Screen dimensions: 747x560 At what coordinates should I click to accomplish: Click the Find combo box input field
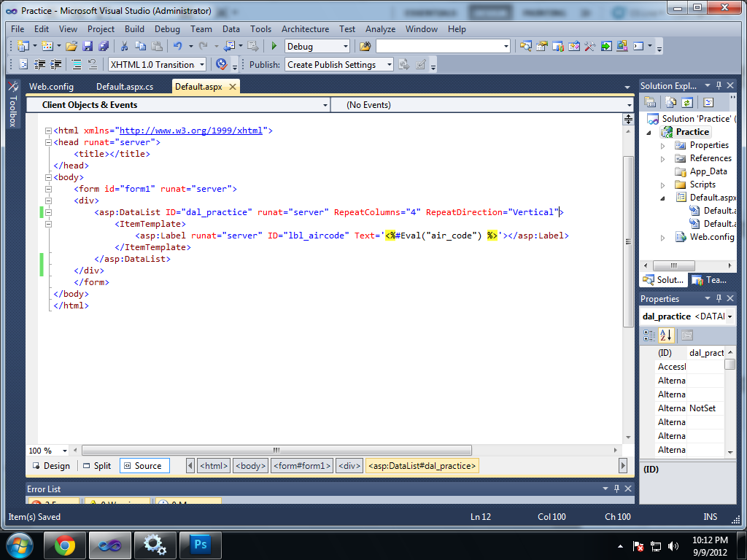coord(439,46)
